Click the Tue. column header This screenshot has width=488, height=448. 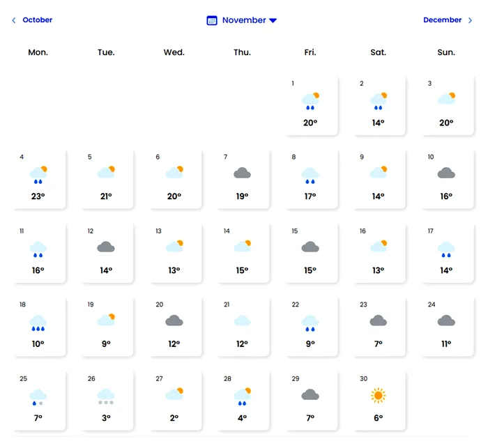coord(106,52)
